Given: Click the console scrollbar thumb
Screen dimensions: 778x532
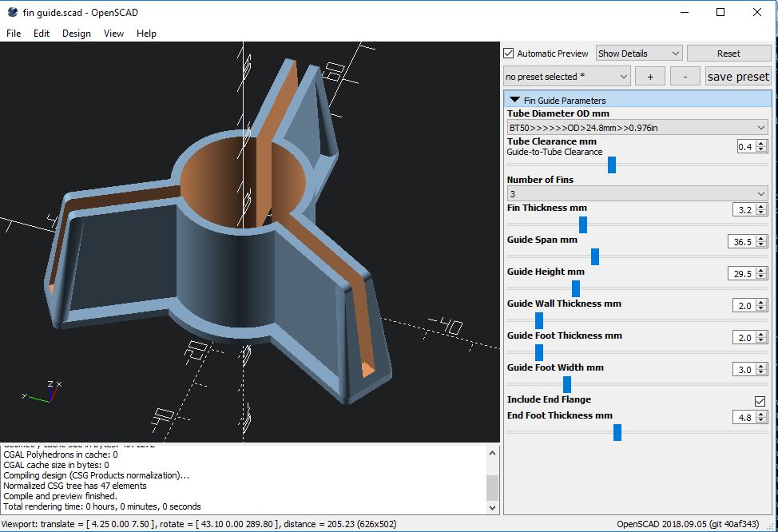Looking at the screenshot, I should pyautogui.click(x=492, y=488).
